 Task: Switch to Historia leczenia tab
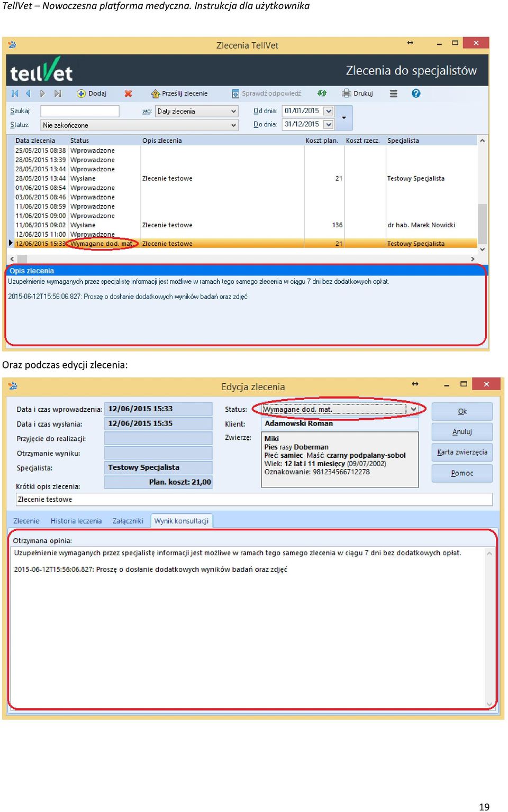point(76,521)
